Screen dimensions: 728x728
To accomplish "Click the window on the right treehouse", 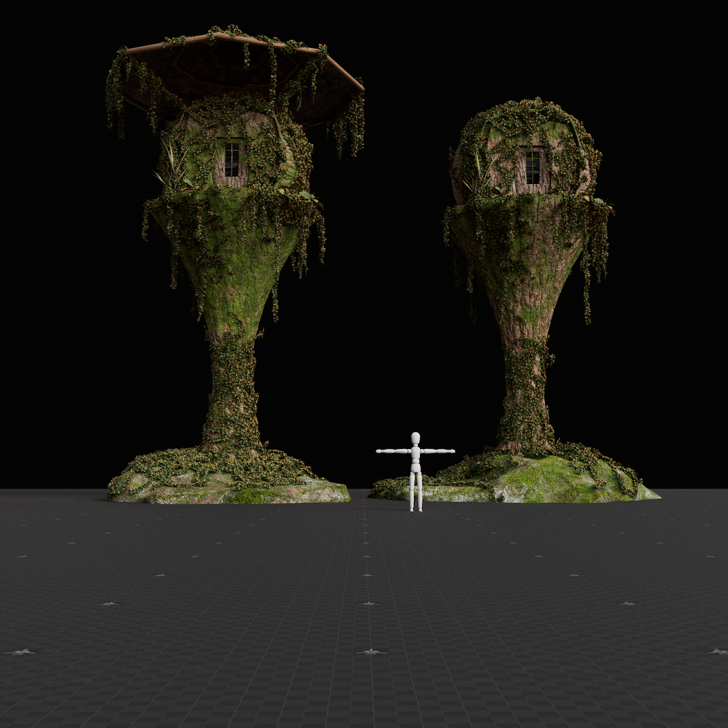I will click(x=533, y=167).
